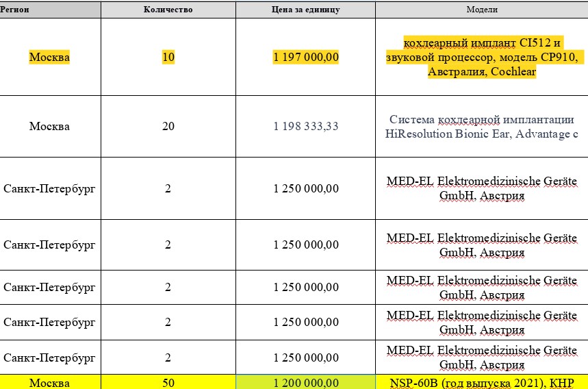The image size is (588, 389).
Task: Click the Москва cell in the CI512 row
Action: click(49, 57)
